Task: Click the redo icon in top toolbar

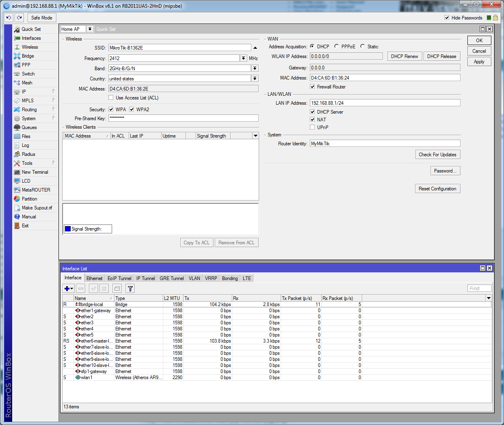Action: click(x=19, y=18)
